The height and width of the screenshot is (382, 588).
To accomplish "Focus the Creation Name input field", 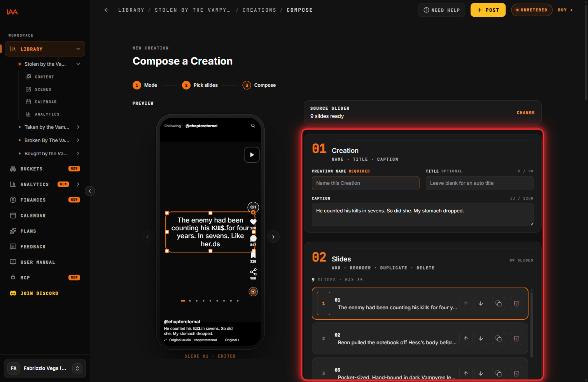I will 366,183.
